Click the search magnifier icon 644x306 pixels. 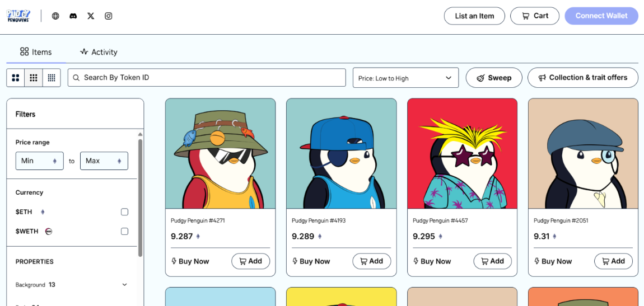point(76,78)
